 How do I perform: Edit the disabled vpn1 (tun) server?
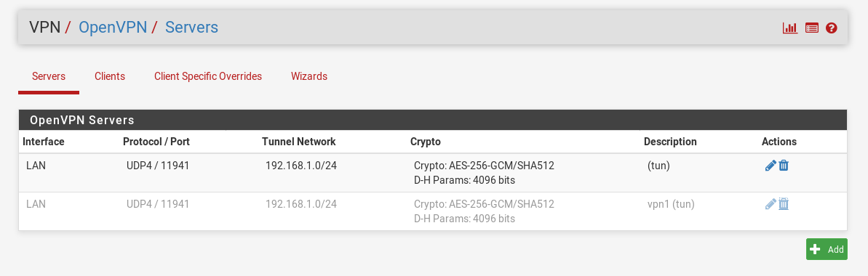tap(770, 204)
